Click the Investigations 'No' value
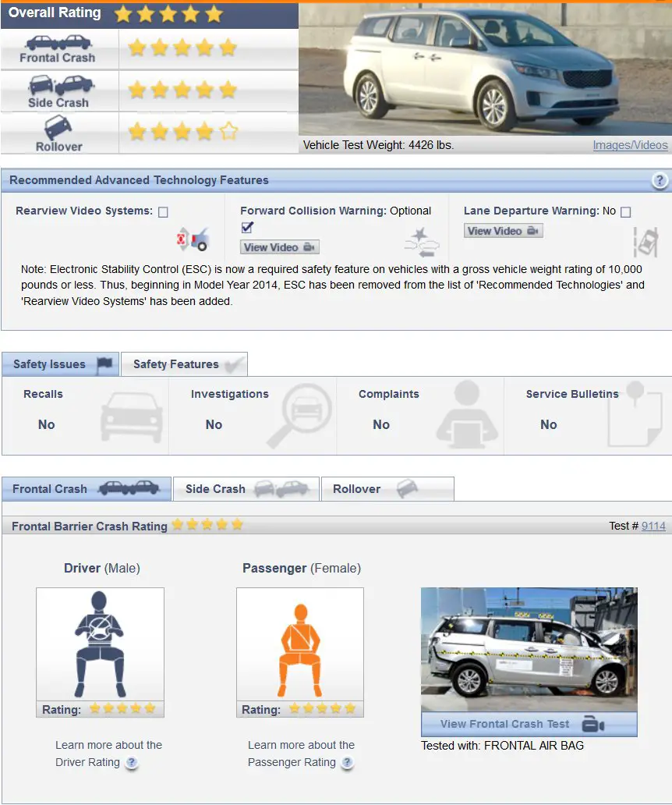Screen dimensions: 672x805 click(x=214, y=424)
